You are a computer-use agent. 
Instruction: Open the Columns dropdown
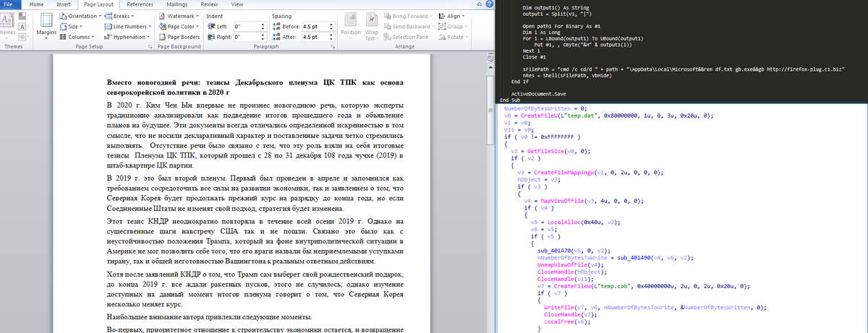77,37
